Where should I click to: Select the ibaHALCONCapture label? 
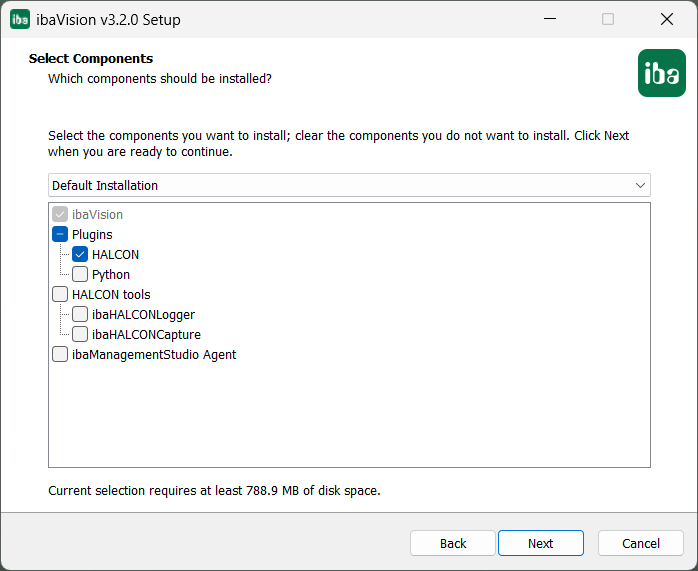[x=146, y=335]
